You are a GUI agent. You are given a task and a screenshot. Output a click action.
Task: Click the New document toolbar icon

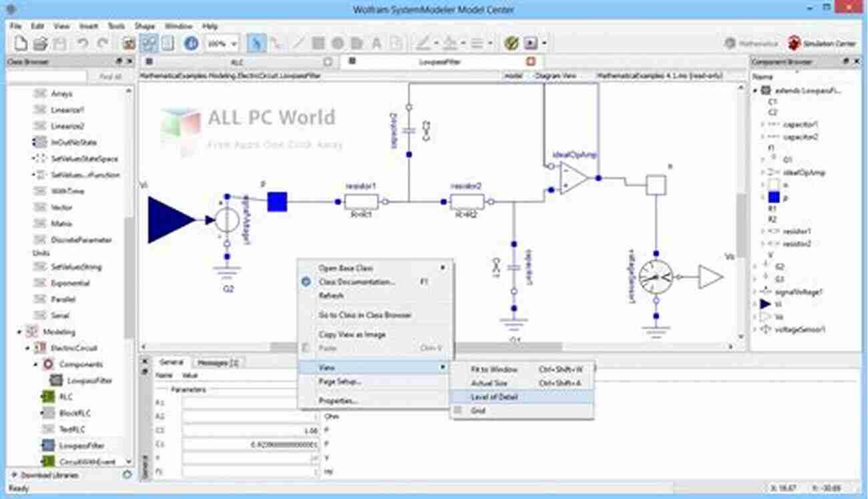pos(21,44)
